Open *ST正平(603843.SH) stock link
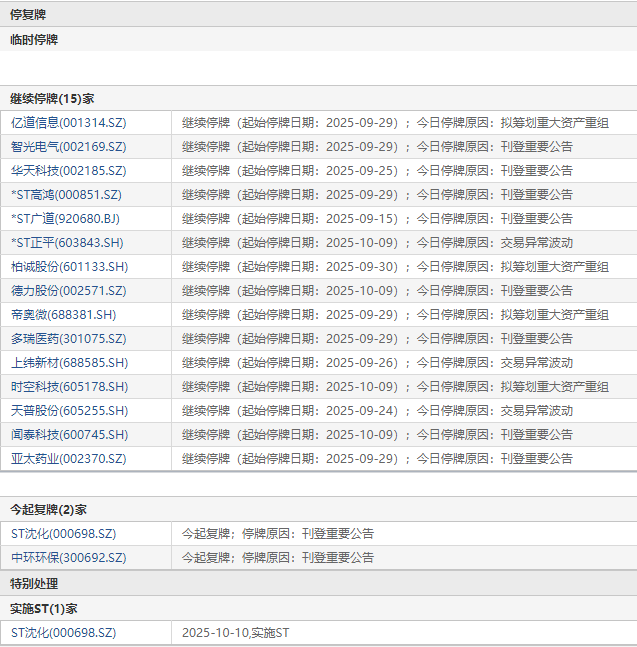 (67, 243)
